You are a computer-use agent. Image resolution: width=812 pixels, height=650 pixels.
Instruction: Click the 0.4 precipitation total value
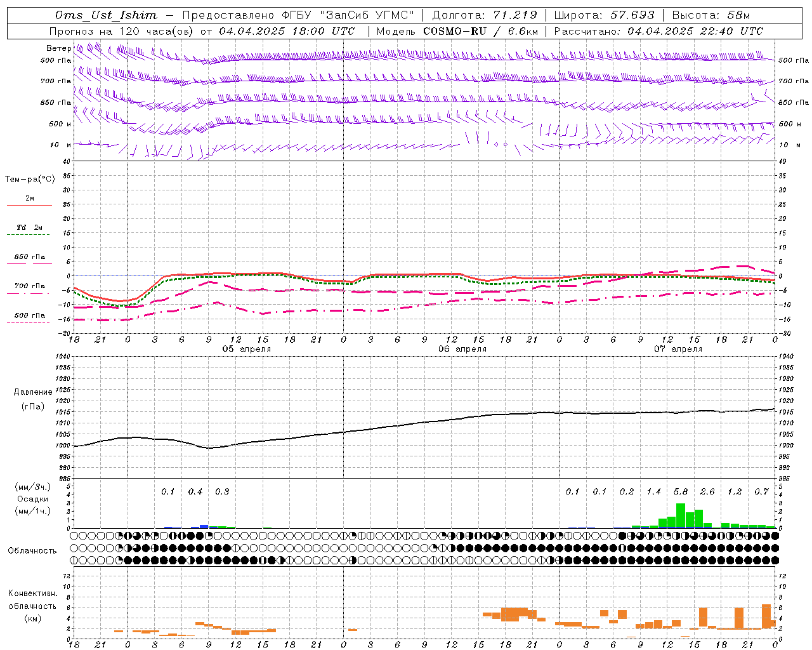point(195,492)
